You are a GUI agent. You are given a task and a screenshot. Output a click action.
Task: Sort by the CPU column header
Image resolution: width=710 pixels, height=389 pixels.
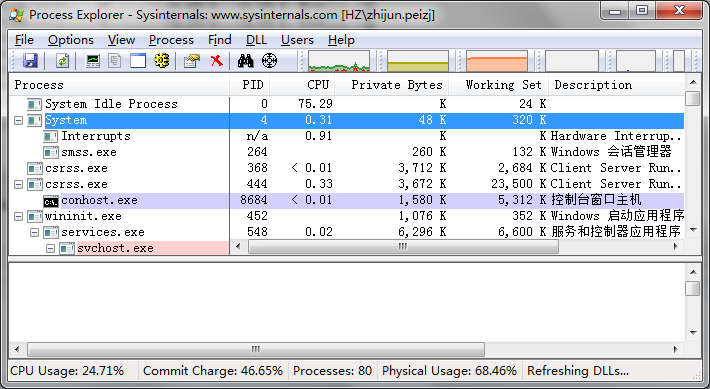pyautogui.click(x=302, y=85)
